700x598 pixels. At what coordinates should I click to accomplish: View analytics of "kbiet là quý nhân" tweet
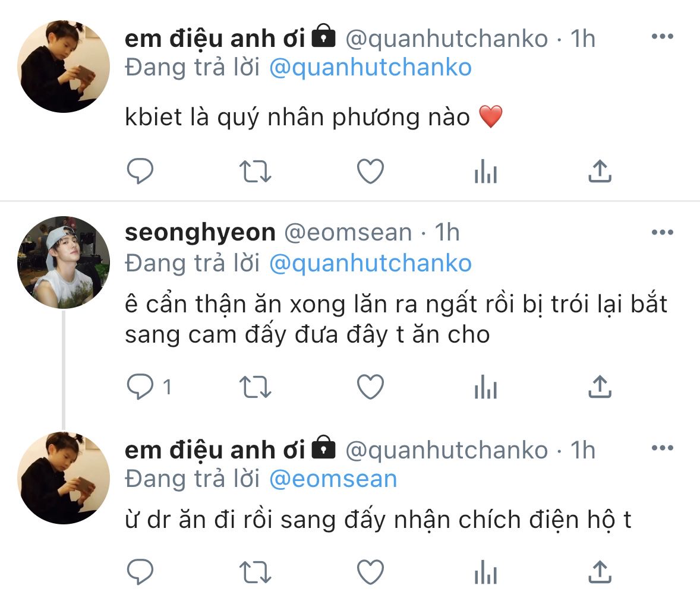click(485, 173)
